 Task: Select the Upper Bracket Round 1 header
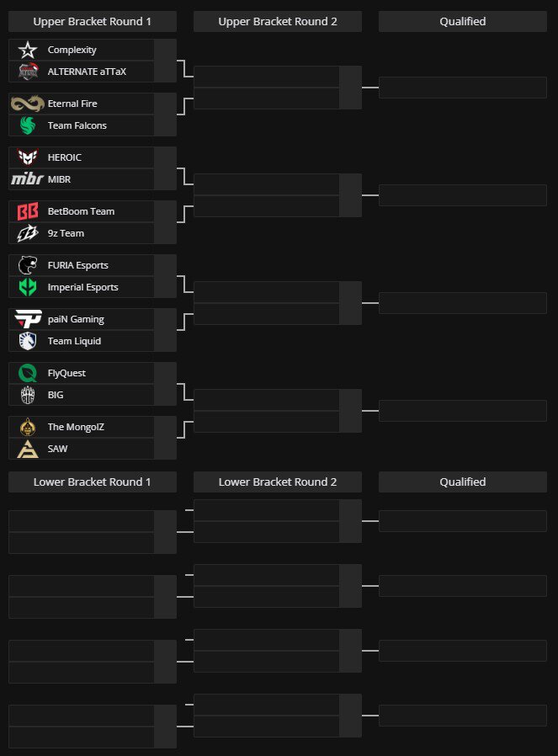[x=93, y=21]
